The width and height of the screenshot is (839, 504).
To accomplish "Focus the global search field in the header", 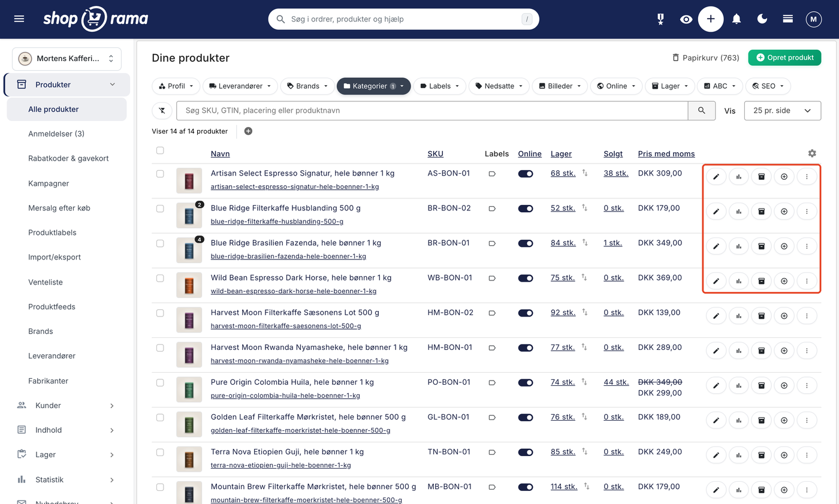I will tap(403, 19).
